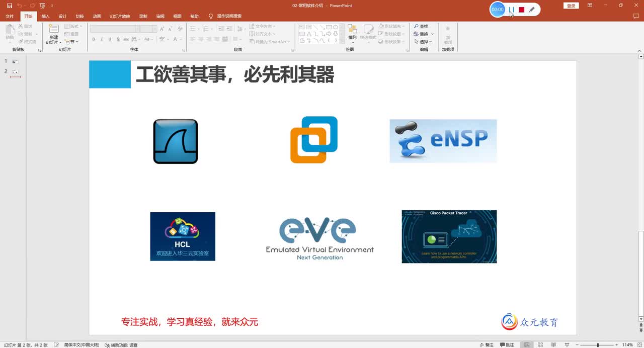Open the 版式 layout dropdown
This screenshot has width=644, height=348.
(x=73, y=26)
